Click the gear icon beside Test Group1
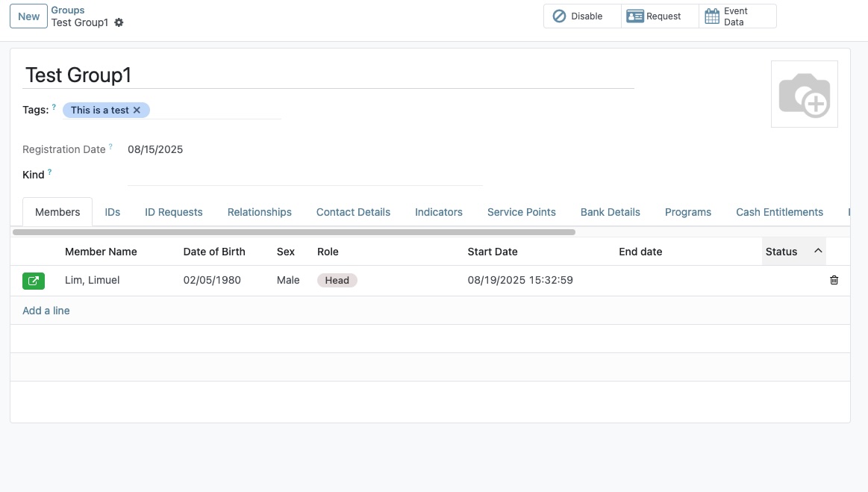 point(119,22)
